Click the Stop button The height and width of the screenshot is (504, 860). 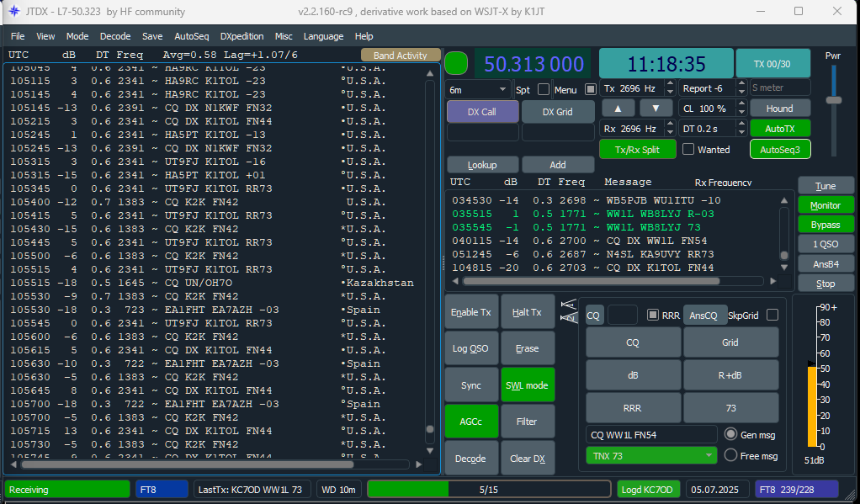[x=825, y=283]
